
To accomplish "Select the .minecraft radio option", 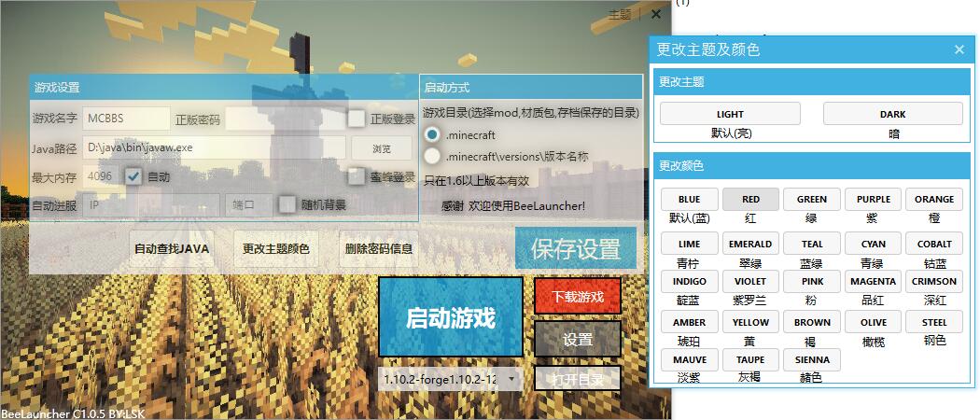I will pyautogui.click(x=431, y=134).
